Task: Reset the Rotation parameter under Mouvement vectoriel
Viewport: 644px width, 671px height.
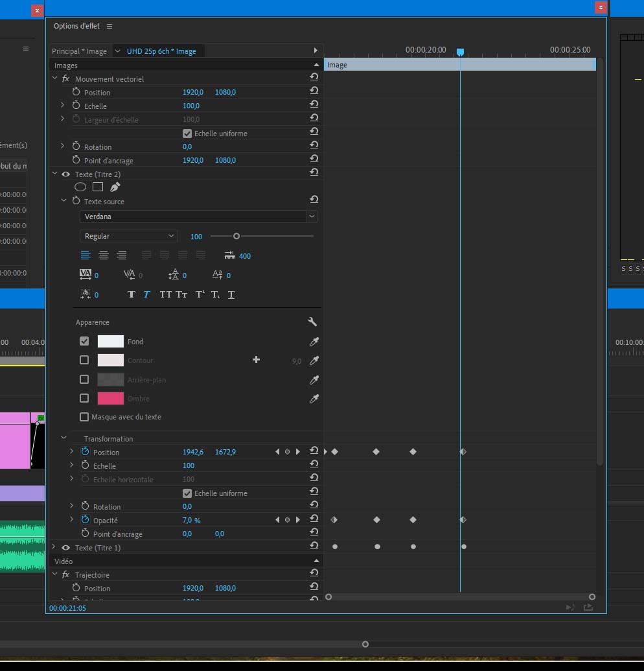Action: 314,147
